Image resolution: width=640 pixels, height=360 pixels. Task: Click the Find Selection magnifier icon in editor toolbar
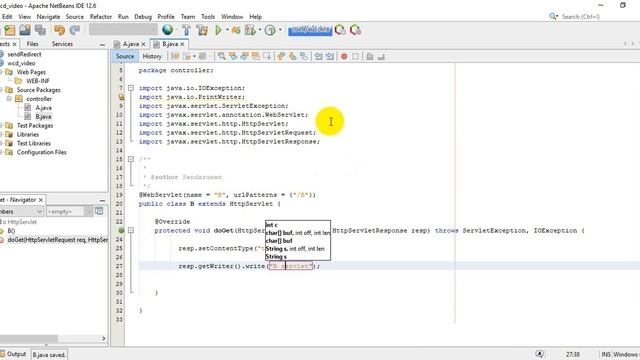222,56
